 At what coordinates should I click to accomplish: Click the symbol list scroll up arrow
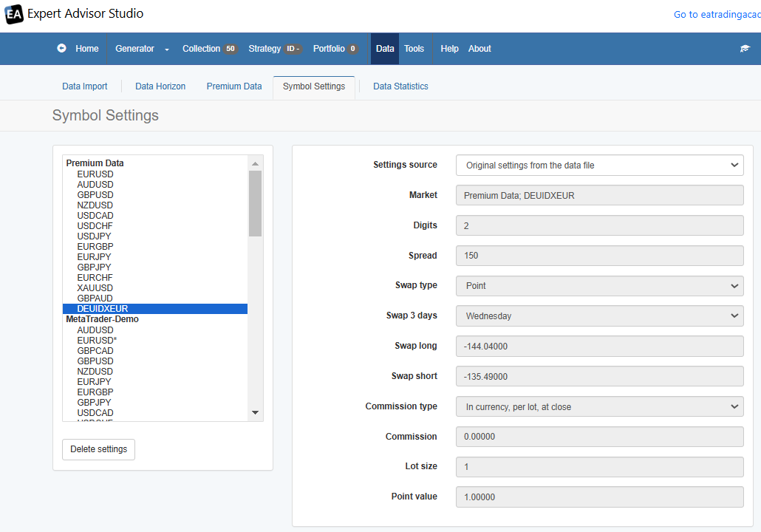256,163
